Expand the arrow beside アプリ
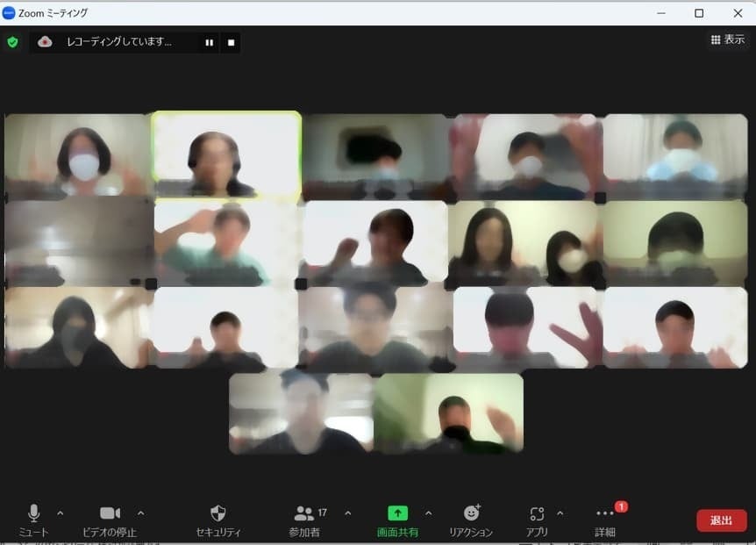This screenshot has width=756, height=545. pyautogui.click(x=560, y=513)
